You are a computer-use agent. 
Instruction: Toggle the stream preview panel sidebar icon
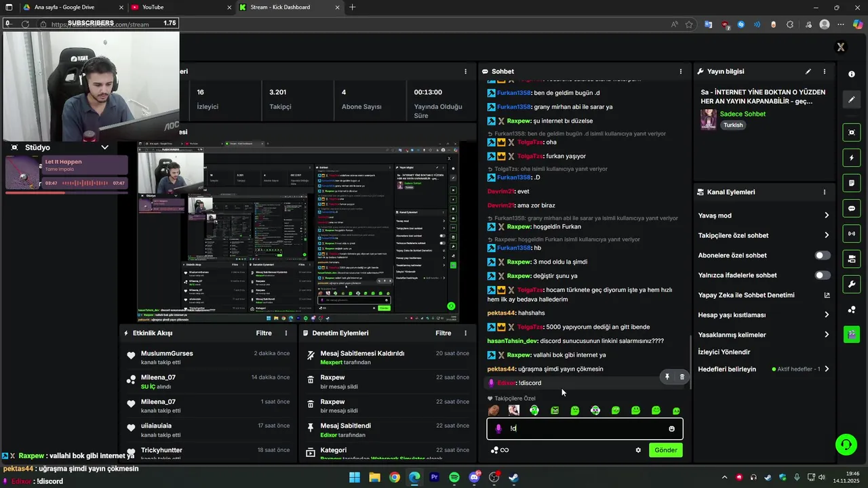click(852, 132)
